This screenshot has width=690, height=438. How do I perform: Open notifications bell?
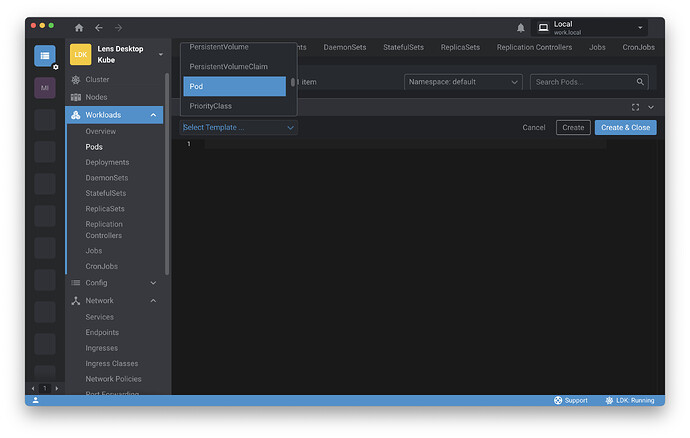pyautogui.click(x=520, y=28)
